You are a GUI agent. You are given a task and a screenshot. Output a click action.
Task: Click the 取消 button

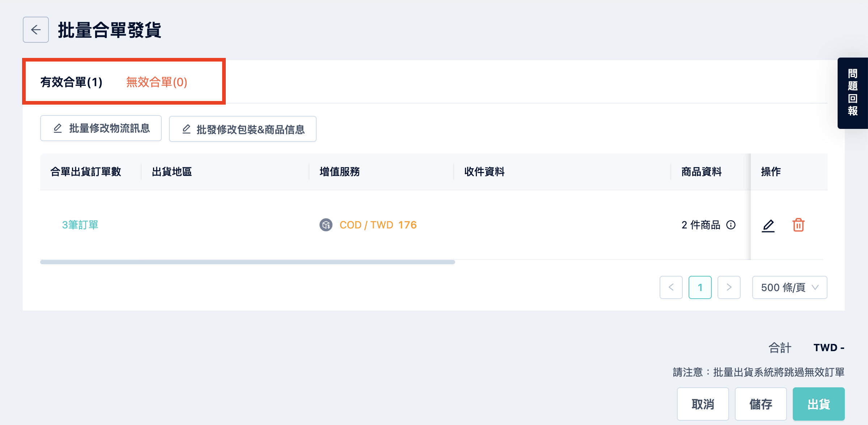(x=703, y=404)
